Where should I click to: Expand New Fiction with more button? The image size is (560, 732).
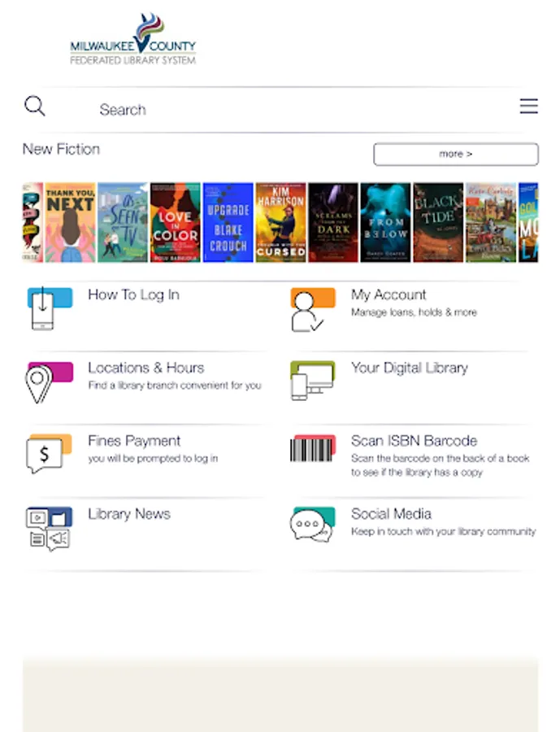[456, 154]
